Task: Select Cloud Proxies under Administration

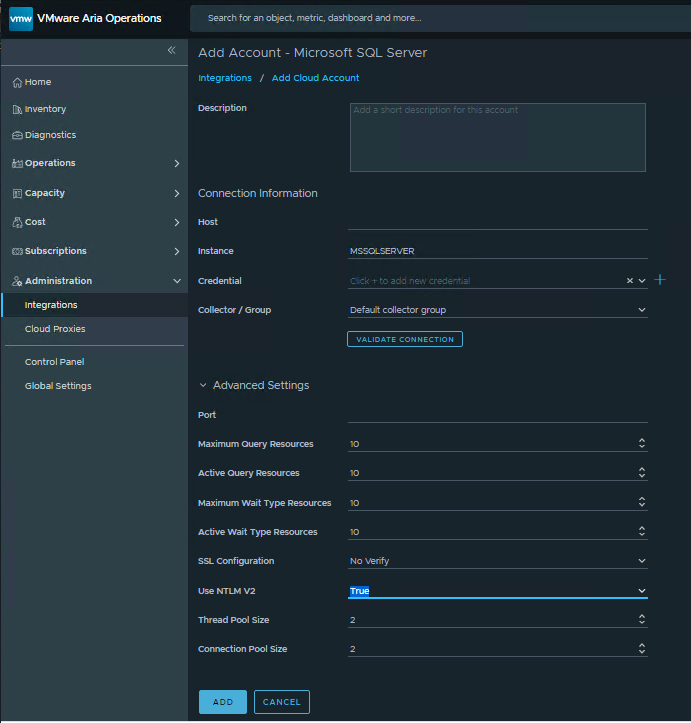Action: 94,329
